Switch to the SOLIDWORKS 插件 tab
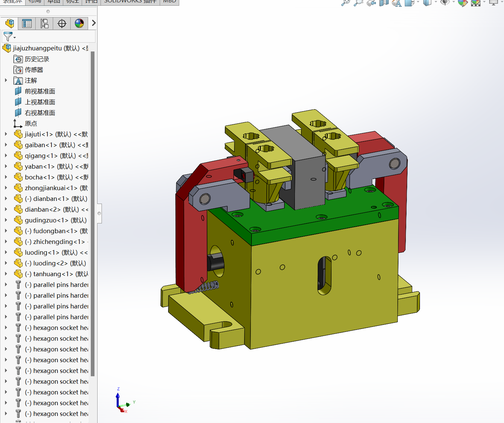 click(x=130, y=2)
